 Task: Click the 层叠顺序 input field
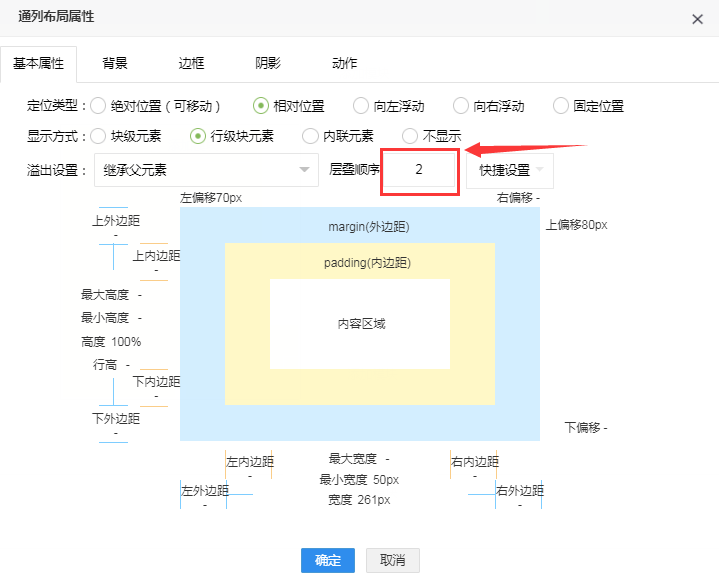tap(420, 170)
